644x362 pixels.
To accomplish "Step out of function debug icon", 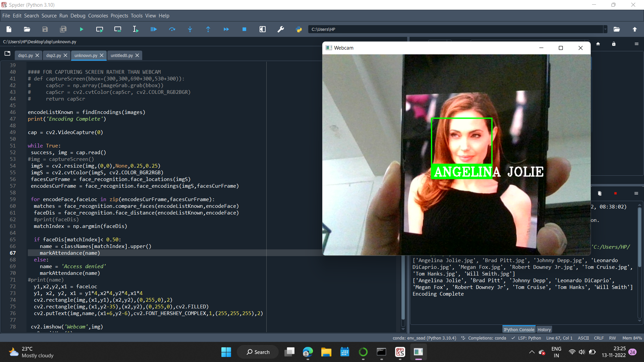I will pos(208,29).
